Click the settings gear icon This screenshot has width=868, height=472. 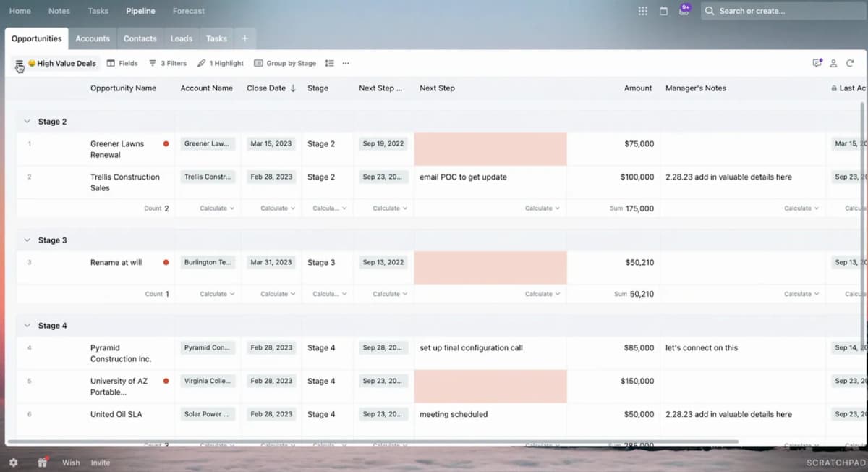(13, 462)
